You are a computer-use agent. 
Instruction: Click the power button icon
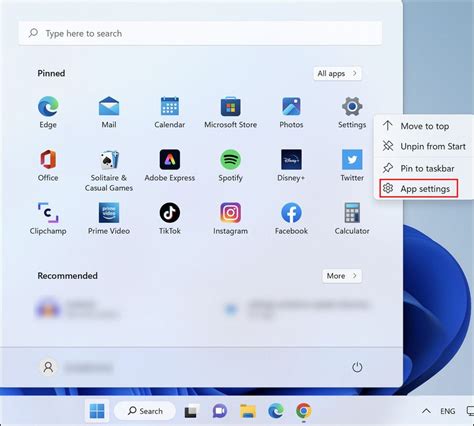point(357,367)
